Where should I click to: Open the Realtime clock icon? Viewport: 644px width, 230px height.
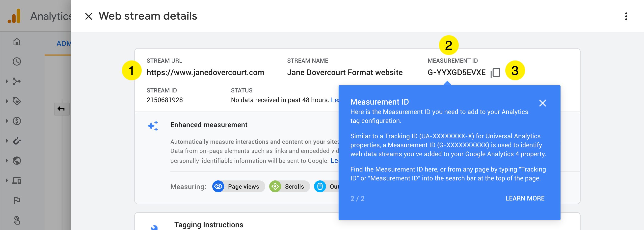coord(17,61)
